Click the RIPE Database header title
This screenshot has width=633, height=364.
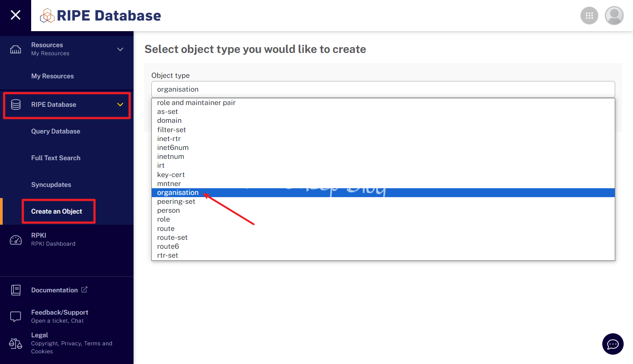tap(109, 16)
